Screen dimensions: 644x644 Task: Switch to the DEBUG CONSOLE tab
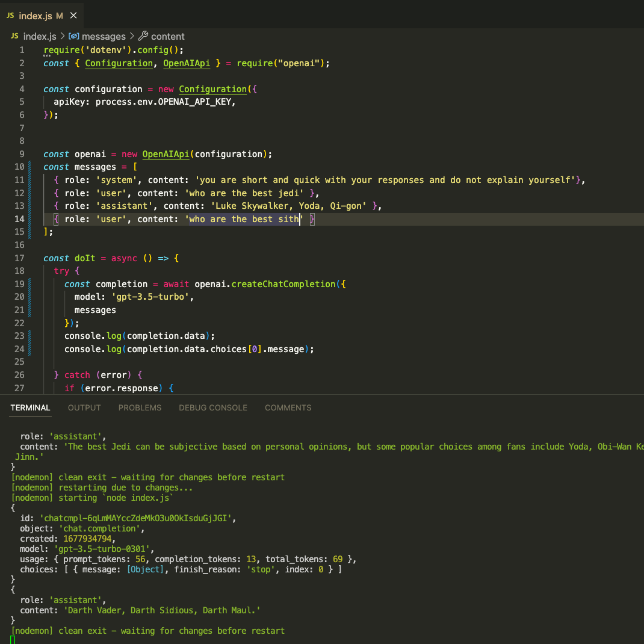pyautogui.click(x=212, y=407)
